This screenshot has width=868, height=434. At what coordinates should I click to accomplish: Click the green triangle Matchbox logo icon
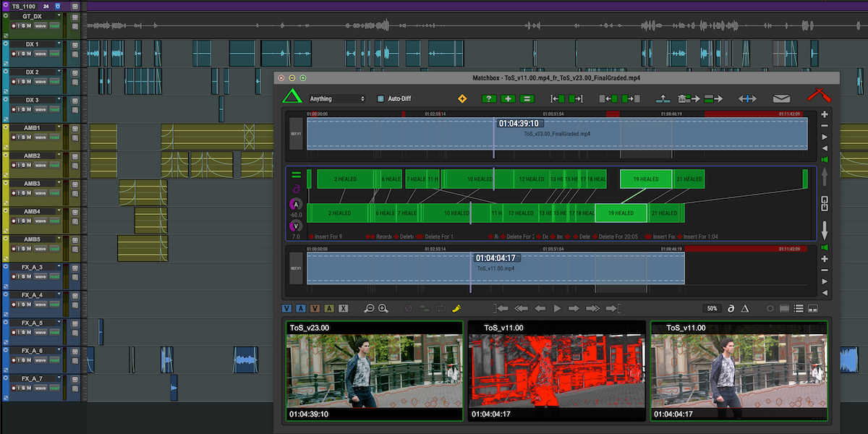pyautogui.click(x=292, y=98)
